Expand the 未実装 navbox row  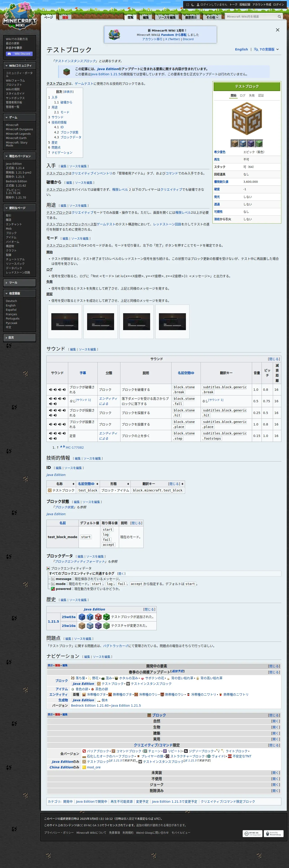click(275, 773)
